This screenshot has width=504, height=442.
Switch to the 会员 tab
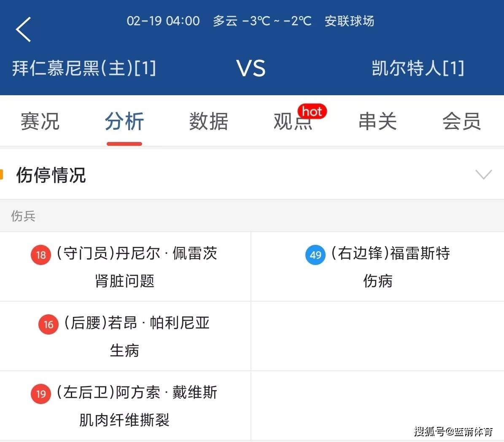tap(462, 121)
